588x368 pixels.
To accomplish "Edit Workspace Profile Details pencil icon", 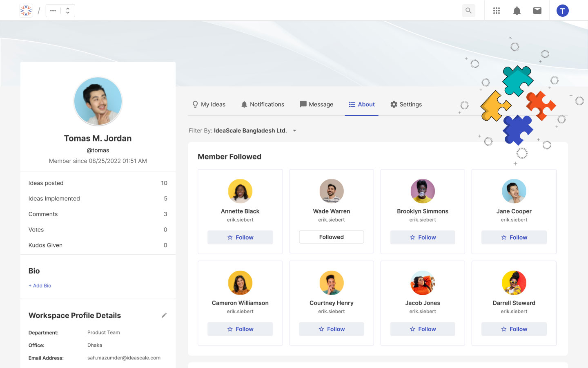I will pyautogui.click(x=164, y=315).
